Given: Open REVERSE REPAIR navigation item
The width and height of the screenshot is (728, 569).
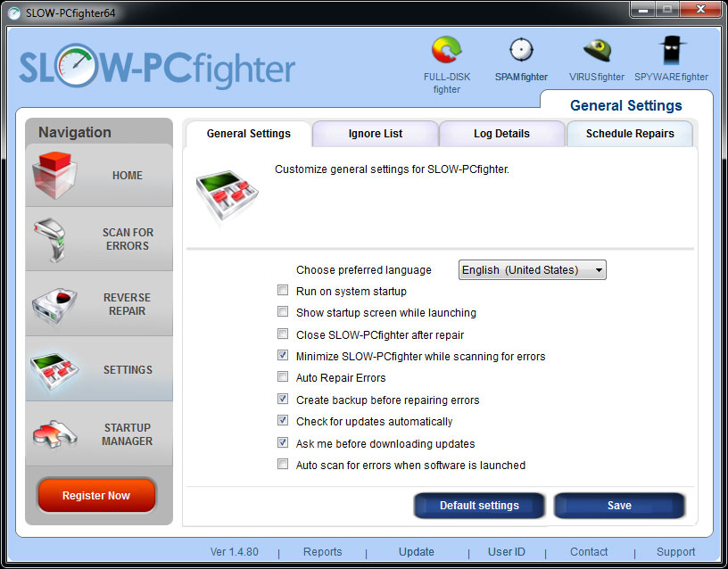Looking at the screenshot, I should (99, 304).
